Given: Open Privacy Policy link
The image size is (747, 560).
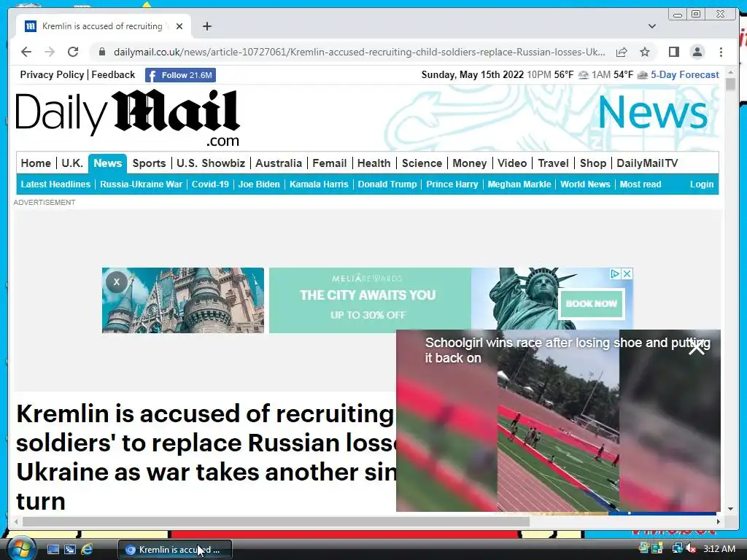Looking at the screenshot, I should [52, 75].
